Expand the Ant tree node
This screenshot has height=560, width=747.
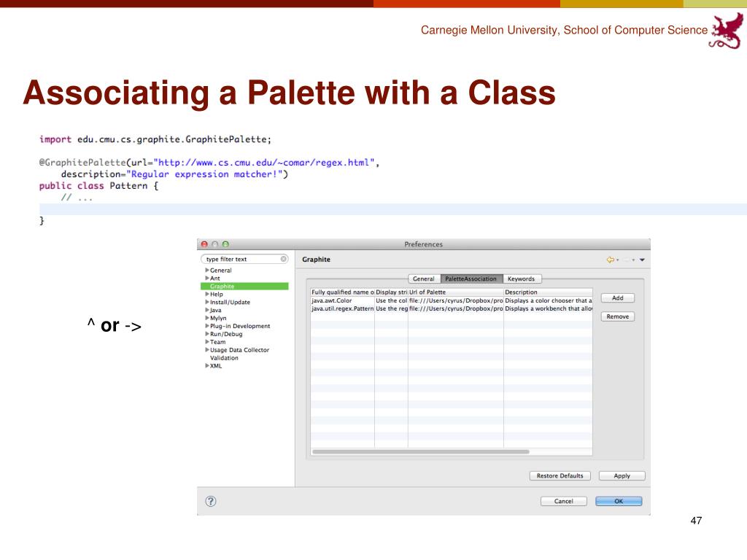click(x=207, y=278)
